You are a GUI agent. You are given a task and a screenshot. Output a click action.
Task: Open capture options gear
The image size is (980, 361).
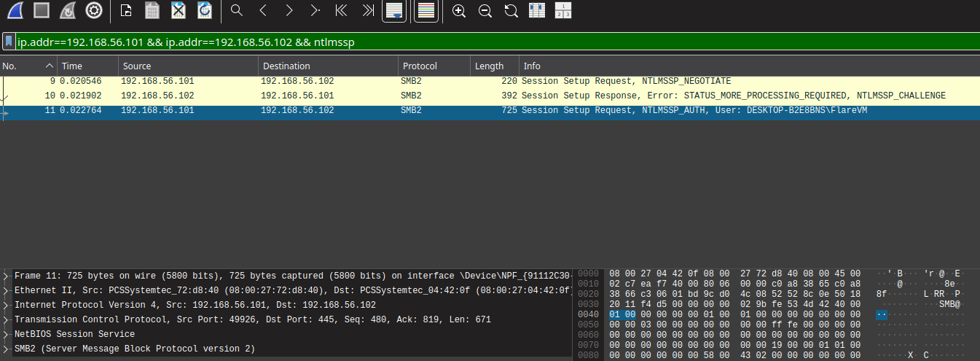94,10
